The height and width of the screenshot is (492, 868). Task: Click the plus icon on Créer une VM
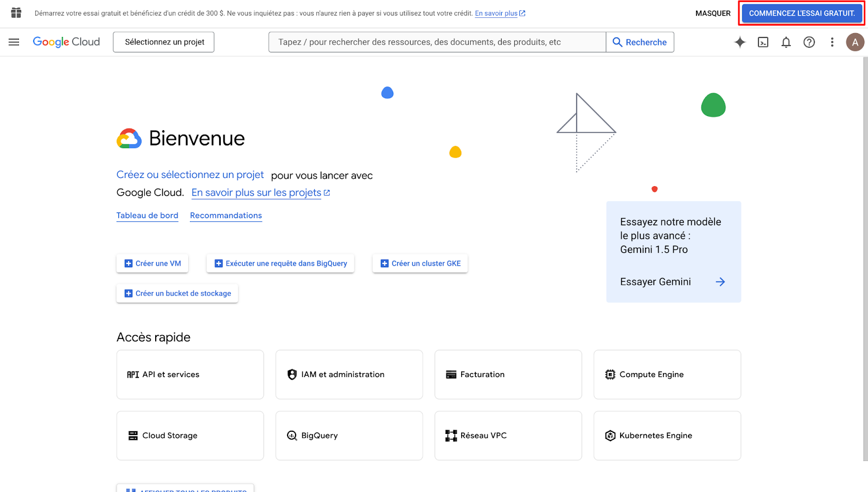pyautogui.click(x=129, y=264)
